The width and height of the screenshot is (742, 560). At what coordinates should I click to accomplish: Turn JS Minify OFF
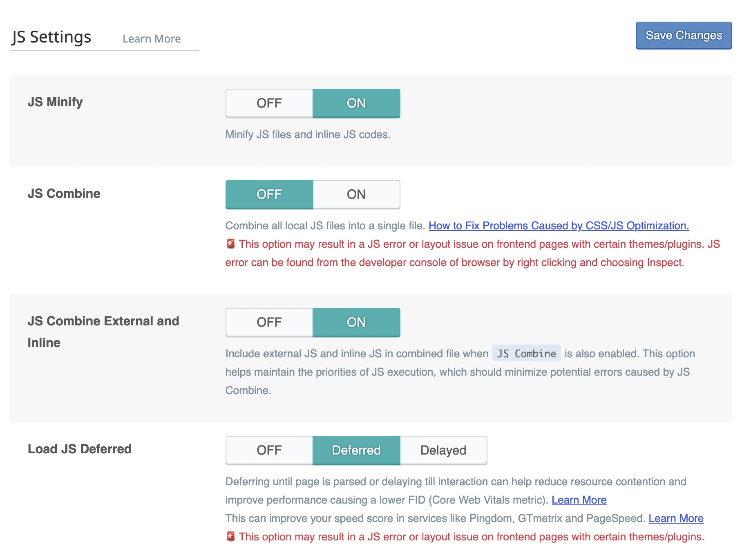pos(269,103)
